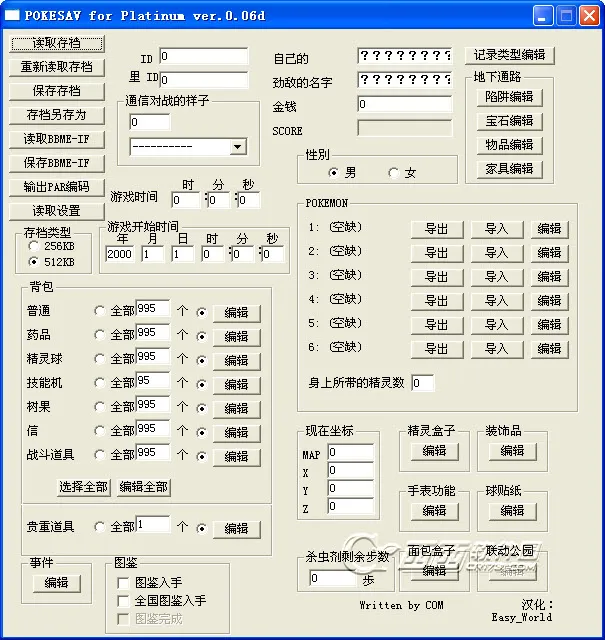
Task: Click 编辑 for Pokemon slot 6
Action: pyautogui.click(x=549, y=349)
